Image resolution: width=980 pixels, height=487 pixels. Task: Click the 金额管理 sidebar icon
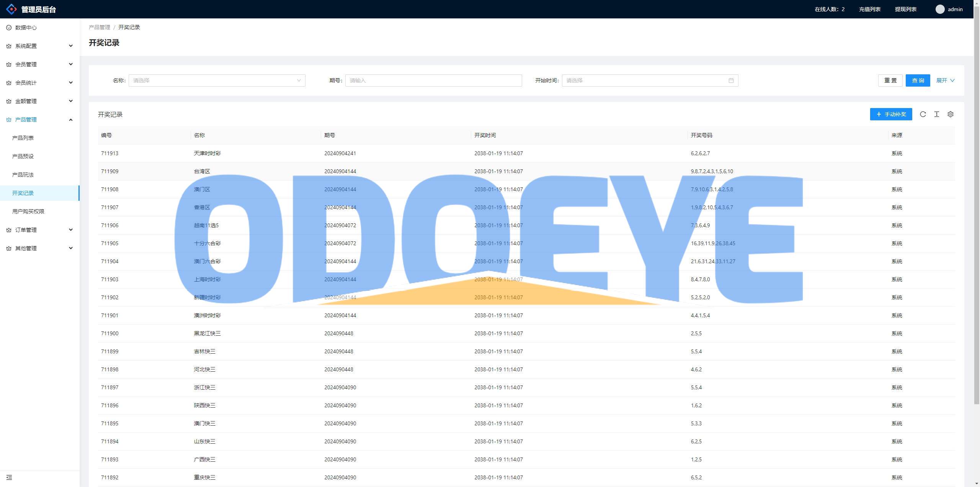click(9, 100)
